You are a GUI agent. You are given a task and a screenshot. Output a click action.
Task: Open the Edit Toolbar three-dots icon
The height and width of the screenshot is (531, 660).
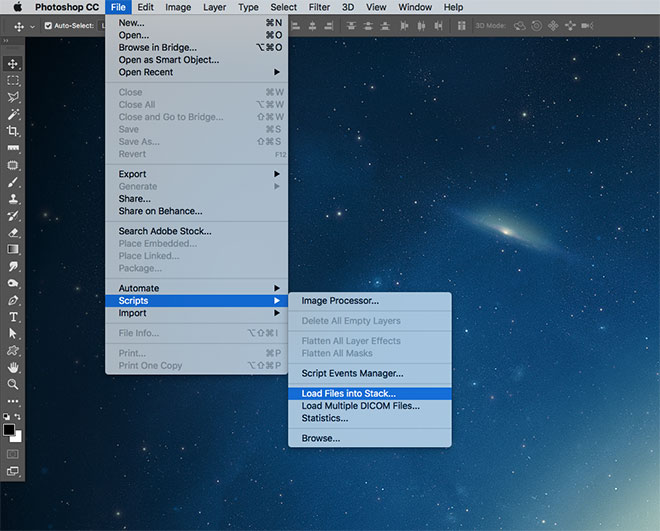pyautogui.click(x=13, y=401)
